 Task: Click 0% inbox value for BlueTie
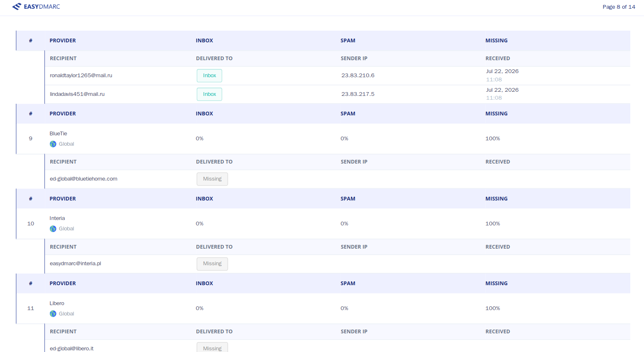(200, 139)
